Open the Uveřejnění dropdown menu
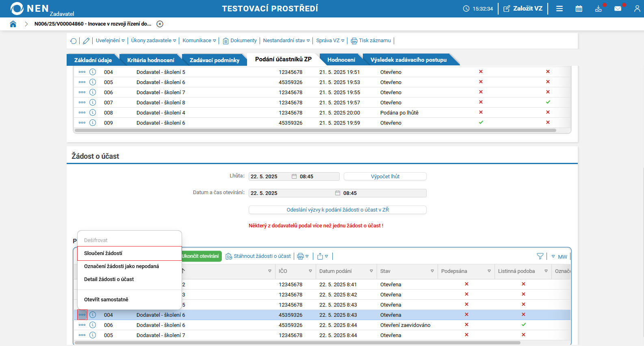 click(x=110, y=41)
